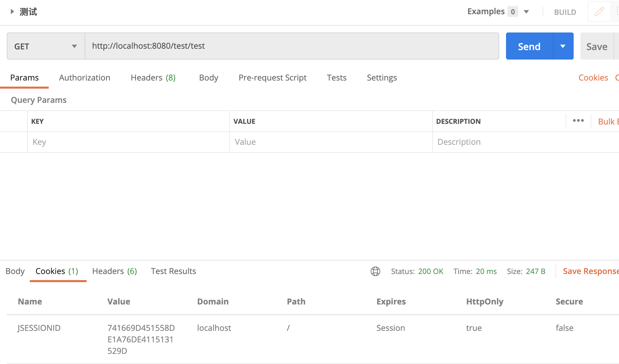Screen dimensions: 619x364
Task: Click the 20 ms response time
Action: pos(486,271)
